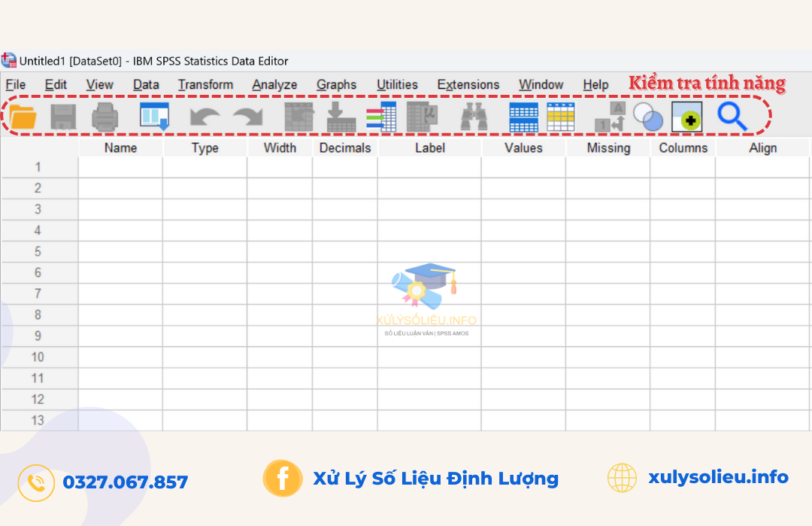Click the Insert cases blue grid icon
This screenshot has height=526, width=812.
coord(523,117)
